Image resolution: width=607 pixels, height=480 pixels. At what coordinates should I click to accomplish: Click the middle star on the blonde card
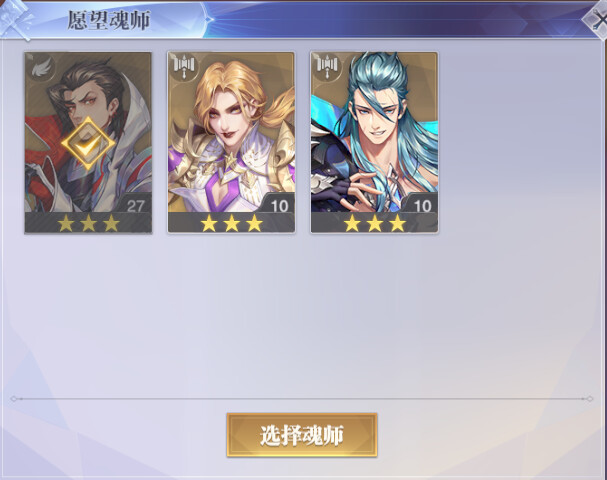click(231, 224)
